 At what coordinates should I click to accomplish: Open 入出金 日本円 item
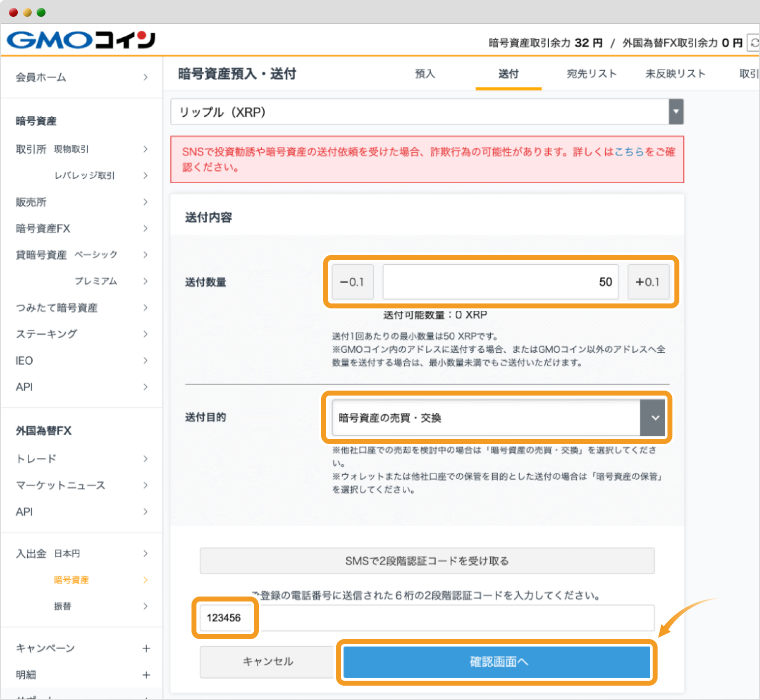82,553
